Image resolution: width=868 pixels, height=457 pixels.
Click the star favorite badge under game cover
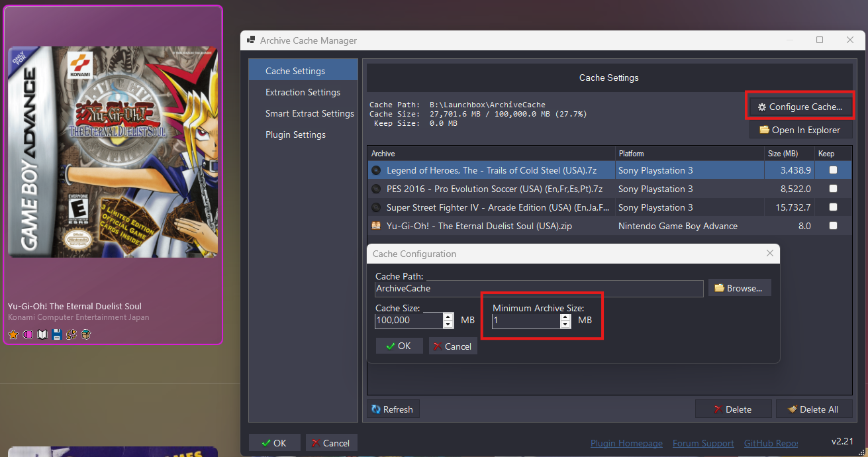tap(13, 334)
